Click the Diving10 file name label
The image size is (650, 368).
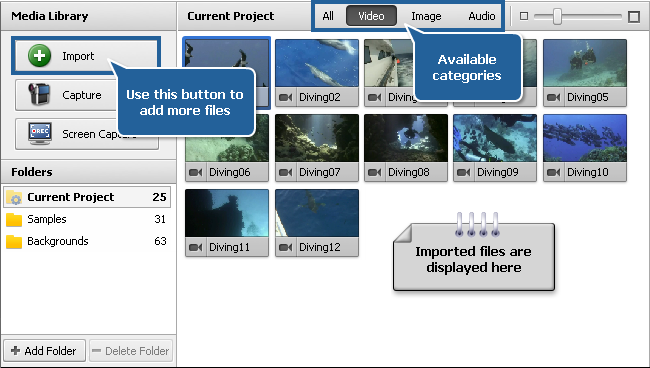(x=588, y=172)
